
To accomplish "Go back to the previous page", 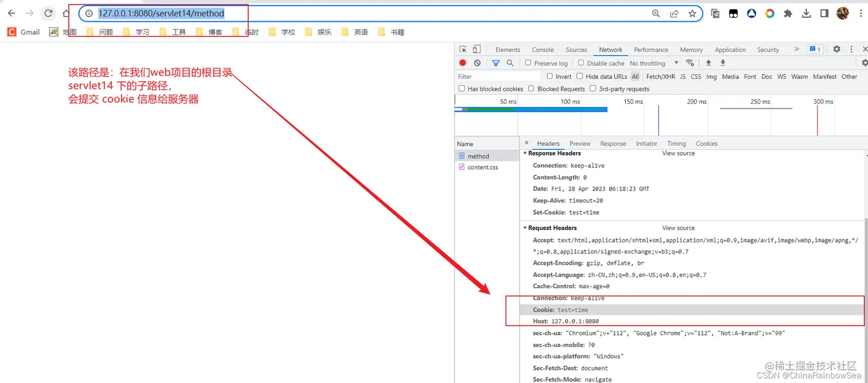I will [x=11, y=13].
